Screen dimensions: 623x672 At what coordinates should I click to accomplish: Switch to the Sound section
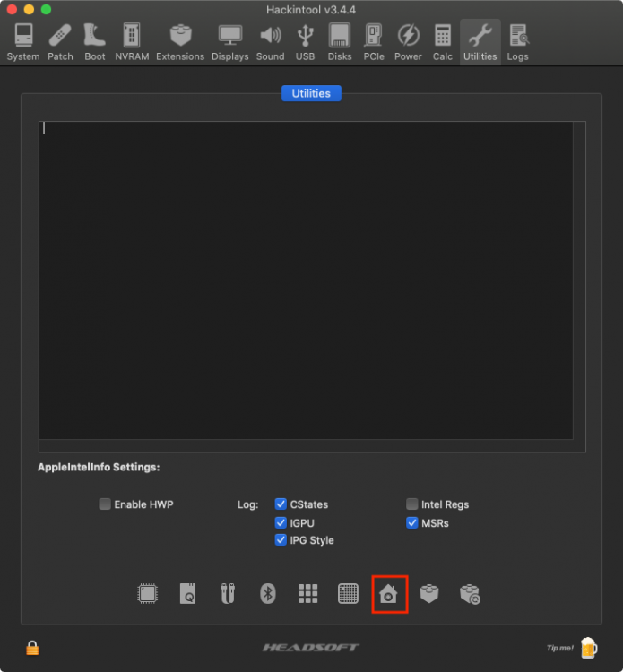click(x=270, y=42)
